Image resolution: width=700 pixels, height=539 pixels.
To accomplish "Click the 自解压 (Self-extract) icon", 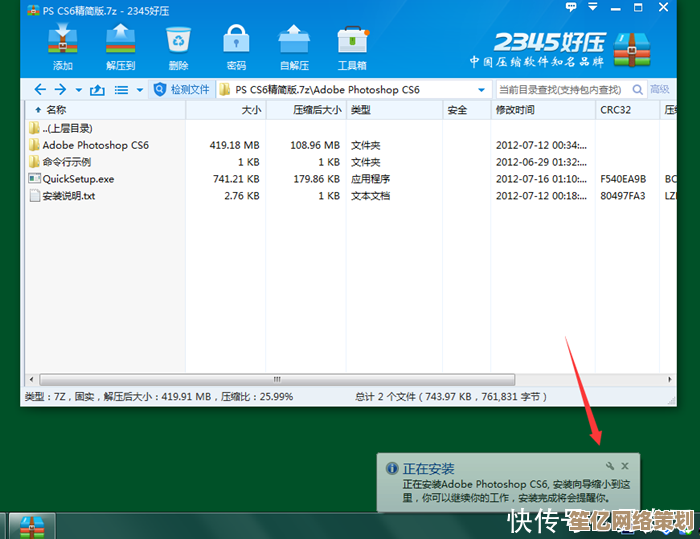I will (x=294, y=45).
